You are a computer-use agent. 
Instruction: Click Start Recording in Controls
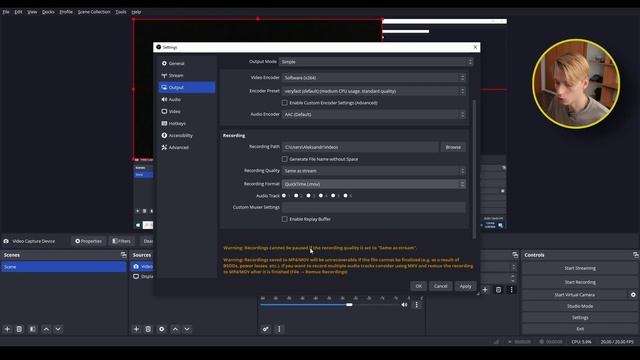pos(580,282)
